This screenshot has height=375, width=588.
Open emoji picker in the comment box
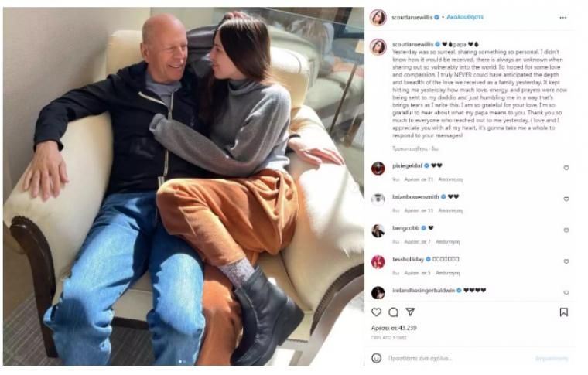[376, 358]
